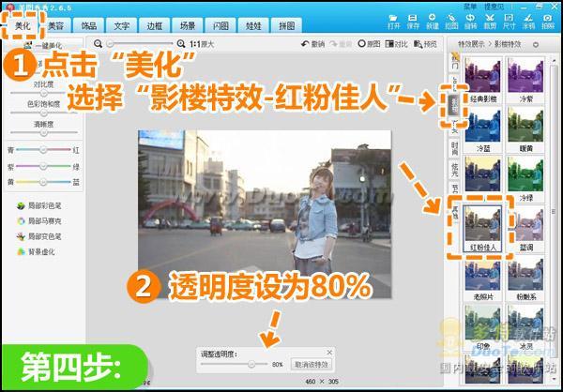
Task: Create a new canvas with 新建
Action: tap(433, 22)
